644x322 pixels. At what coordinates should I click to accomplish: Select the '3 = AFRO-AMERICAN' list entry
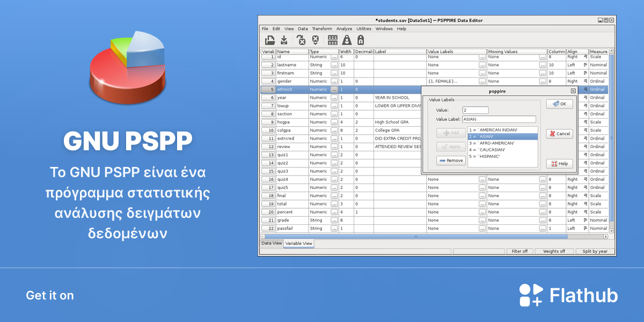[502, 143]
